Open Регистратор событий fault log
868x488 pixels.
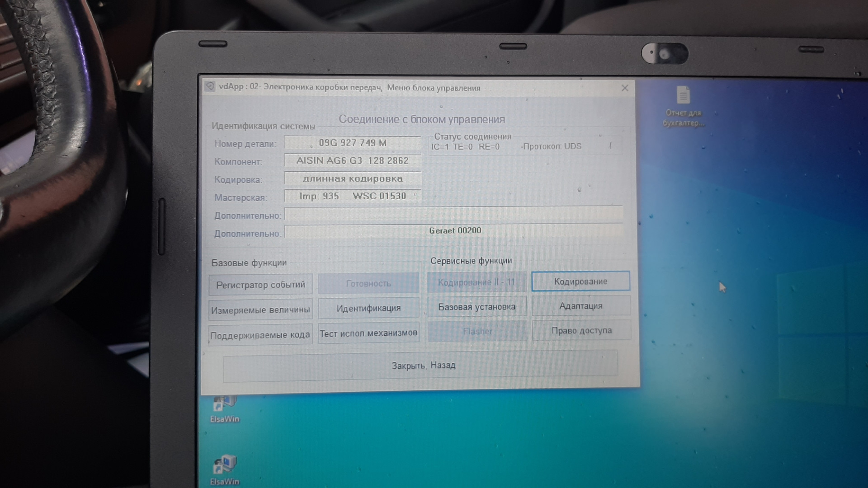260,285
